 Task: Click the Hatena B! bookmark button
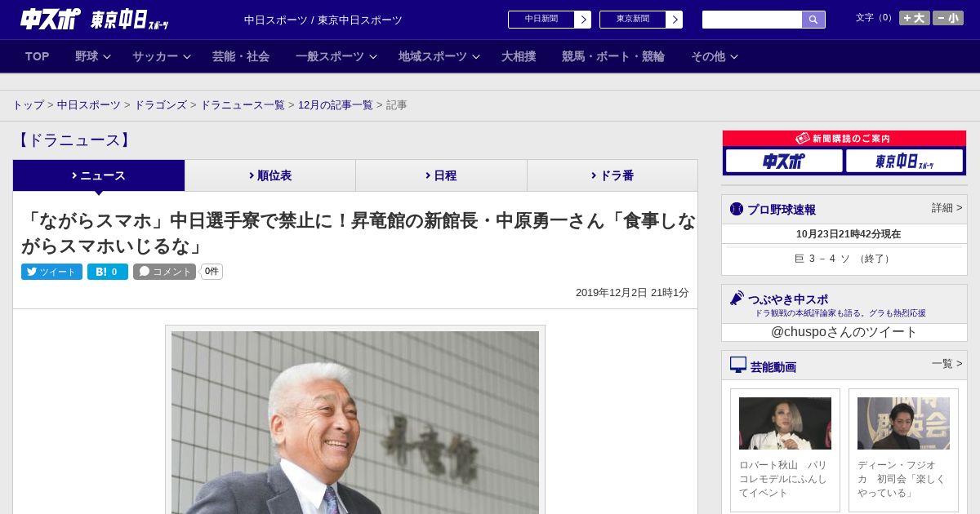tap(108, 272)
